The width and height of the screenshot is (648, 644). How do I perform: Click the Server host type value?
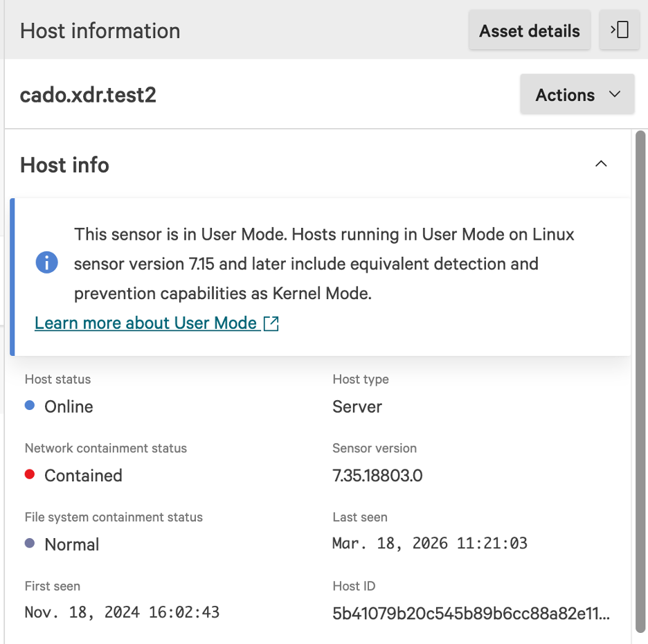coord(357,406)
